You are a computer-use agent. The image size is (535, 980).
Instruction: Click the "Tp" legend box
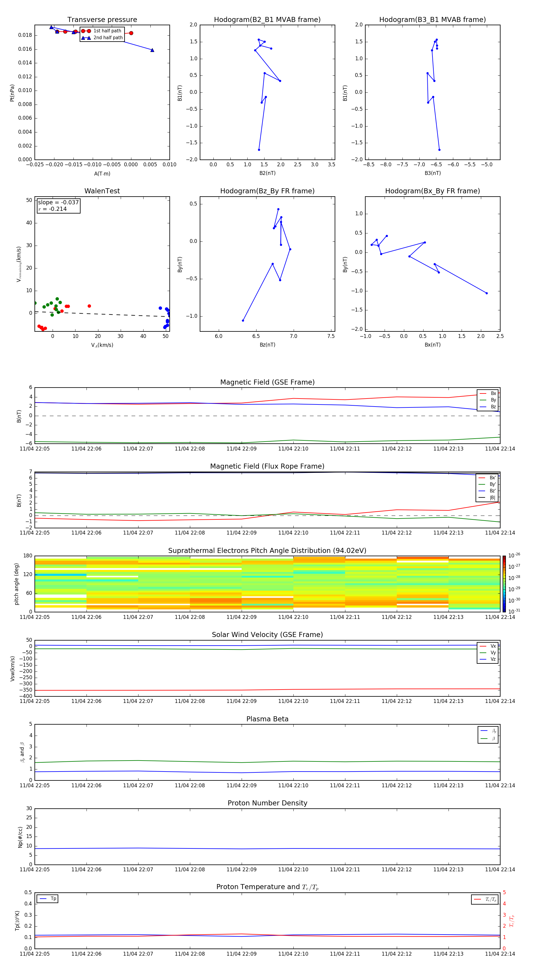point(48,899)
